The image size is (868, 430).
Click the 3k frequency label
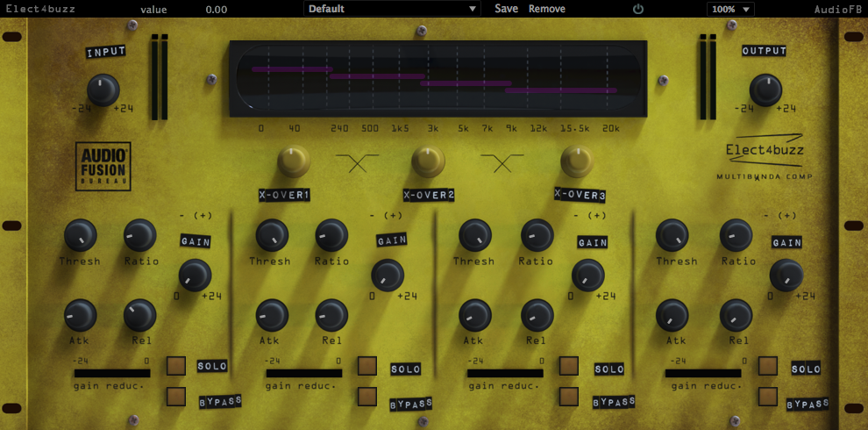[433, 128]
